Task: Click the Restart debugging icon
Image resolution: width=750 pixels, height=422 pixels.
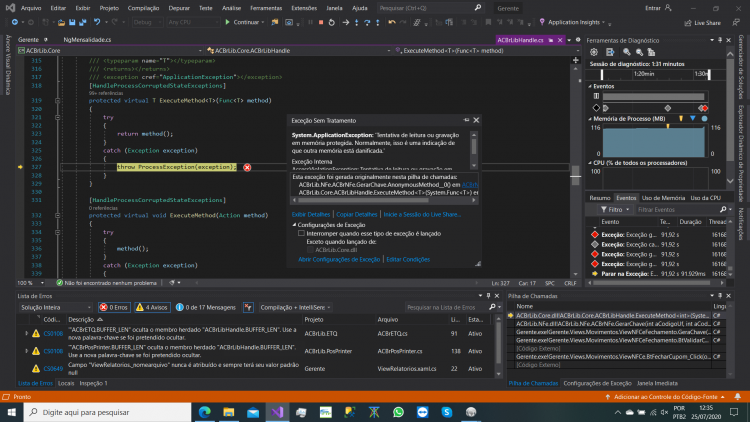Action: pyautogui.click(x=331, y=22)
